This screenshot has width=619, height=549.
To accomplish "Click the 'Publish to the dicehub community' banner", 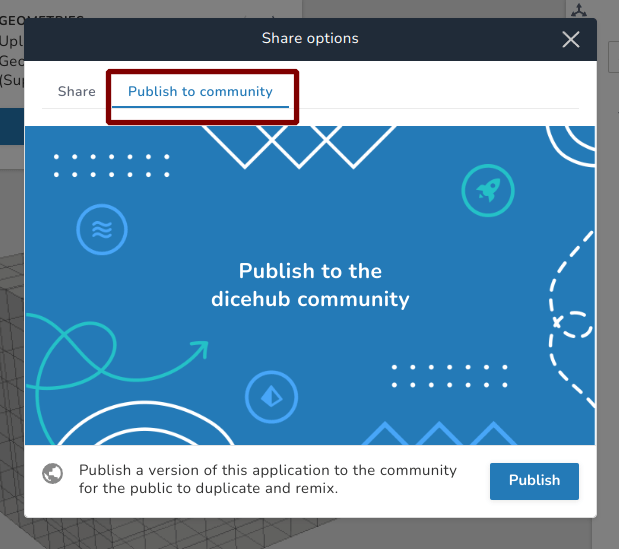I will 310,285.
